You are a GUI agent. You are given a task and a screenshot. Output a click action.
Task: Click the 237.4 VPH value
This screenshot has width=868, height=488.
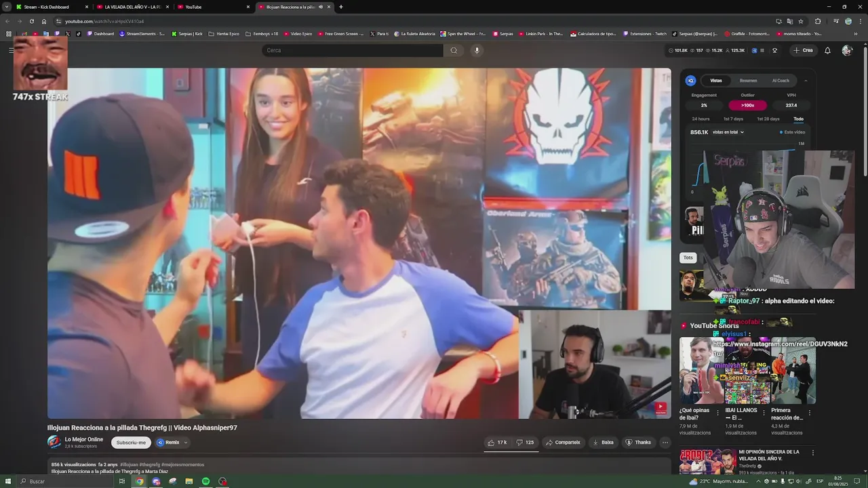click(x=791, y=105)
